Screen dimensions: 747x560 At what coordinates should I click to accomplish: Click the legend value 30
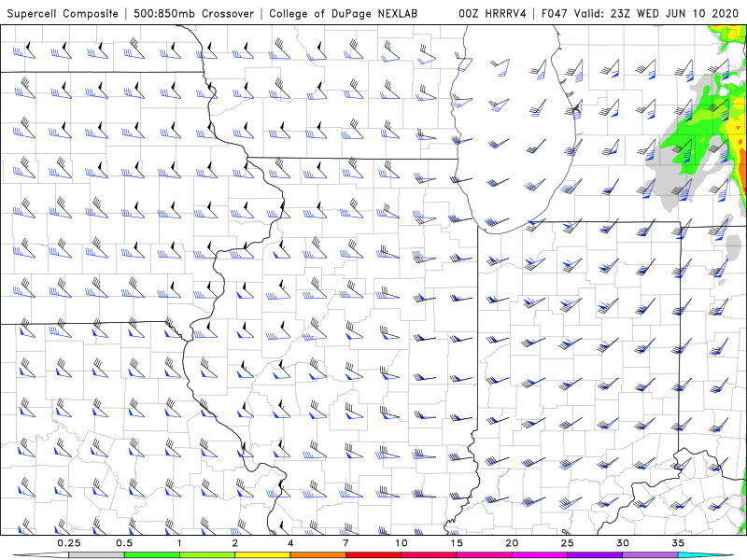pyautogui.click(x=623, y=543)
